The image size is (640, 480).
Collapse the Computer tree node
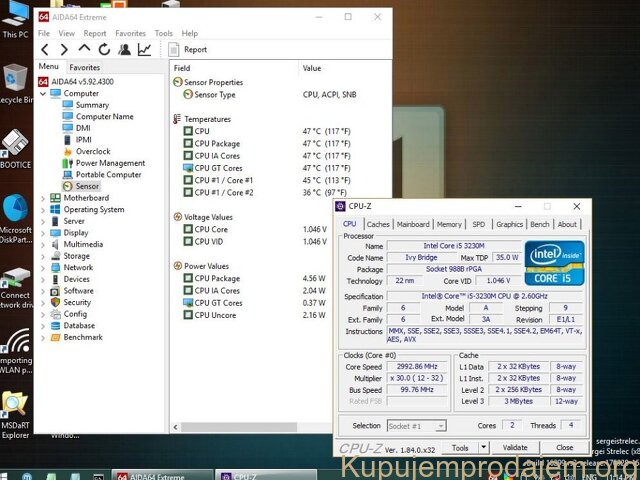[43, 93]
